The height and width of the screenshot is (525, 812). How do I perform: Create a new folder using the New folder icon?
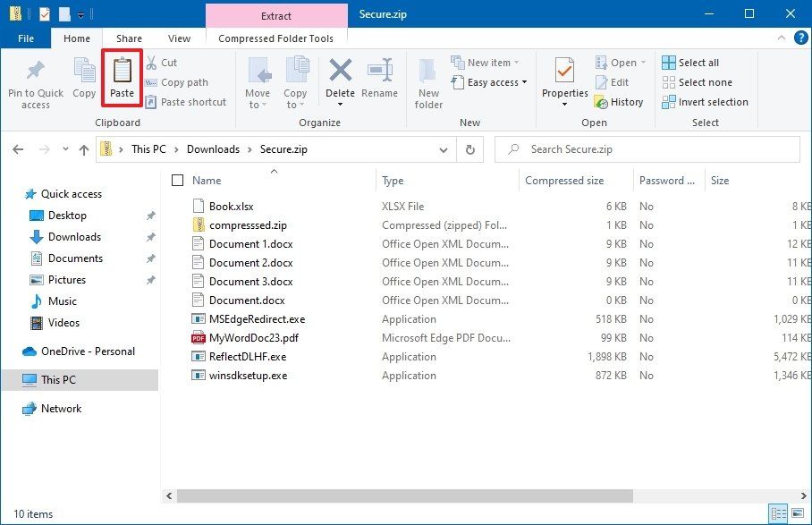point(428,80)
